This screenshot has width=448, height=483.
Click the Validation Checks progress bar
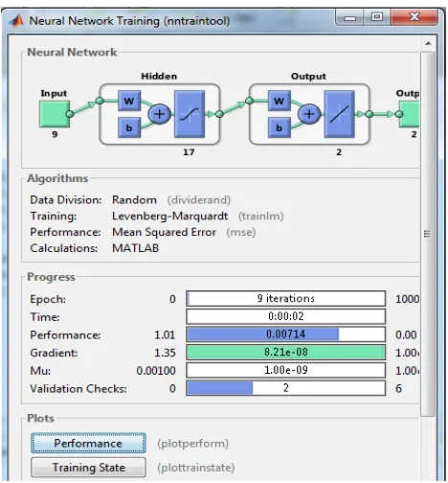286,388
